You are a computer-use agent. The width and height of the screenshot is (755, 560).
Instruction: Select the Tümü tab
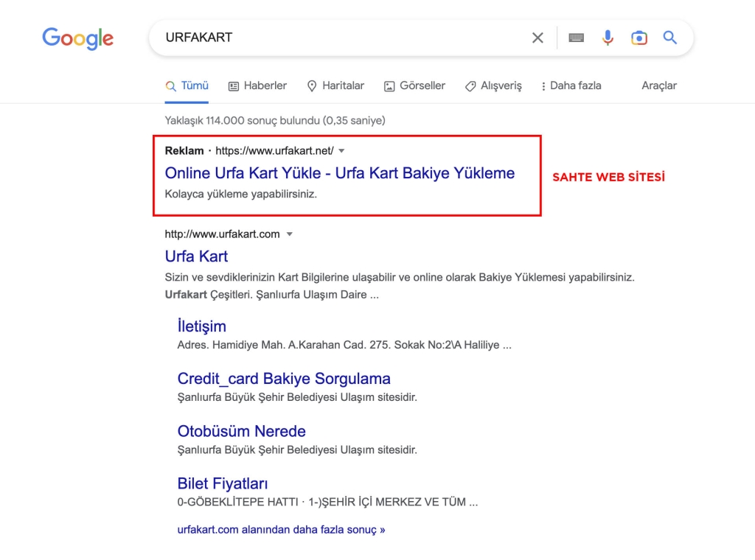pos(187,85)
